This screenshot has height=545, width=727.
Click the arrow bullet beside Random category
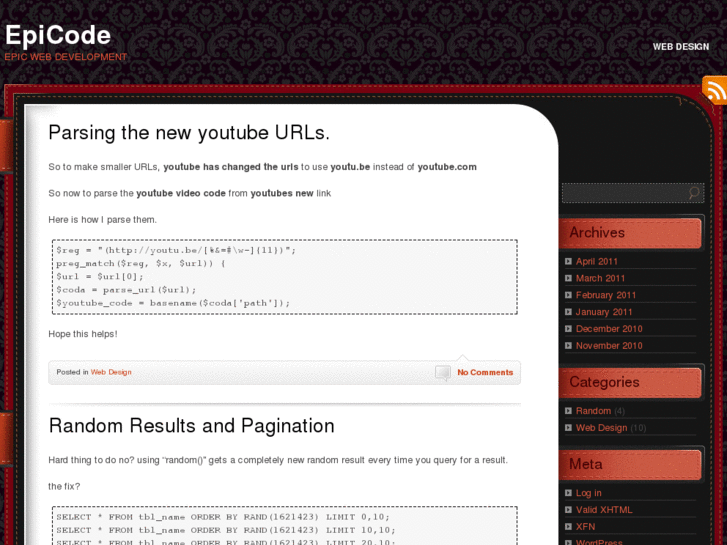pos(568,411)
